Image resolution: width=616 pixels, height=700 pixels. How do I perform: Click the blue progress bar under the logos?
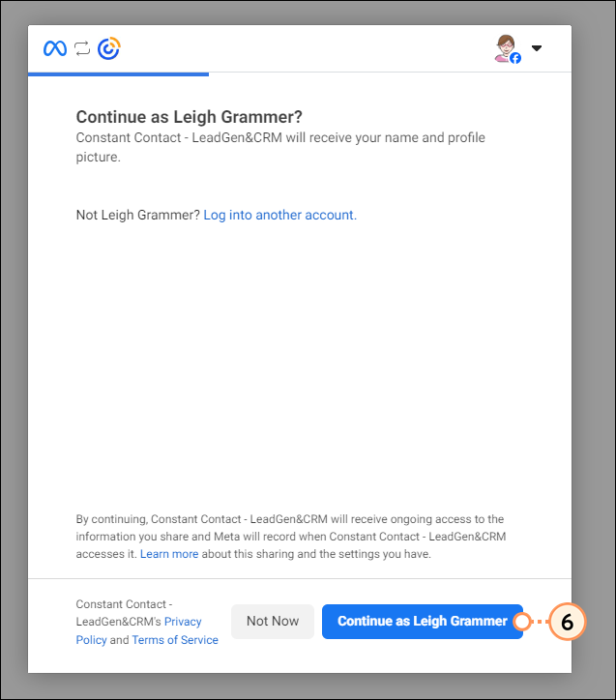pos(118,74)
